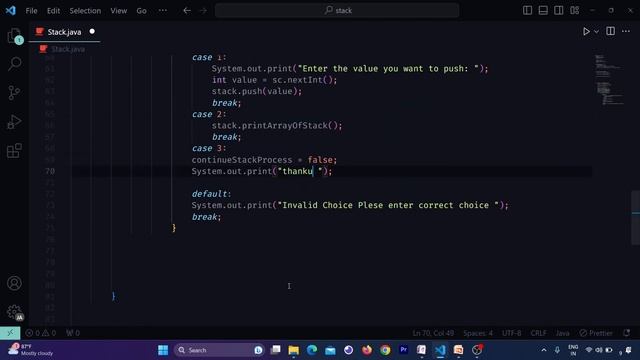The height and width of the screenshot is (360, 640).
Task: Click 'stack.printArrayOfStack();' in the code
Action: click(277, 126)
